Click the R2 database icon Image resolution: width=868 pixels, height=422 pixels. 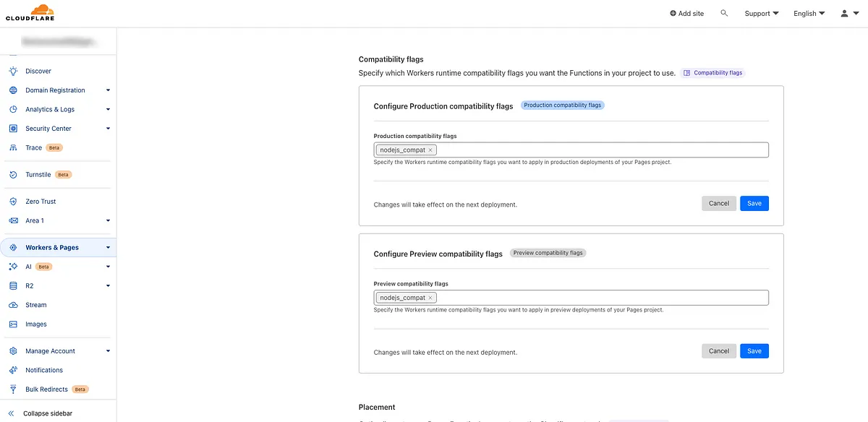[x=12, y=285]
